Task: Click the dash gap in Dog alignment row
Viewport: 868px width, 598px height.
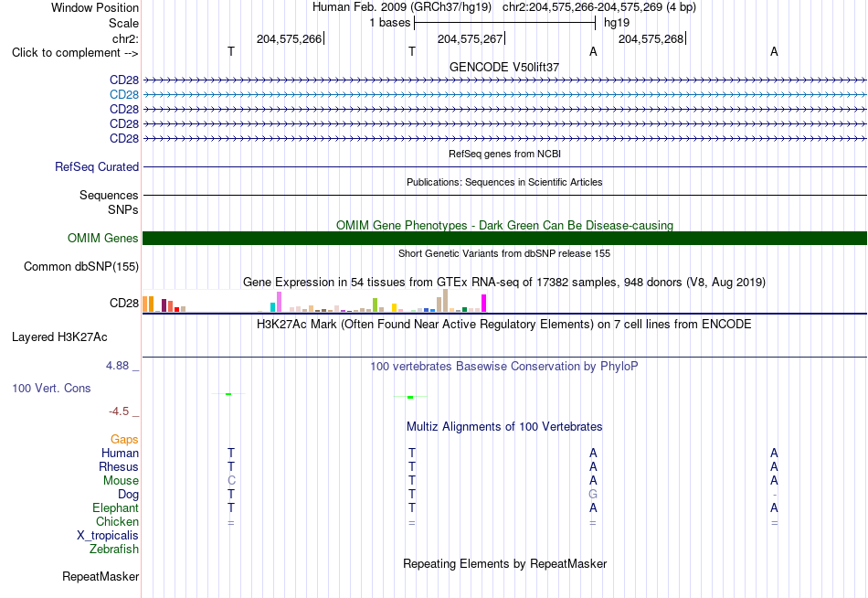Action: 775,495
